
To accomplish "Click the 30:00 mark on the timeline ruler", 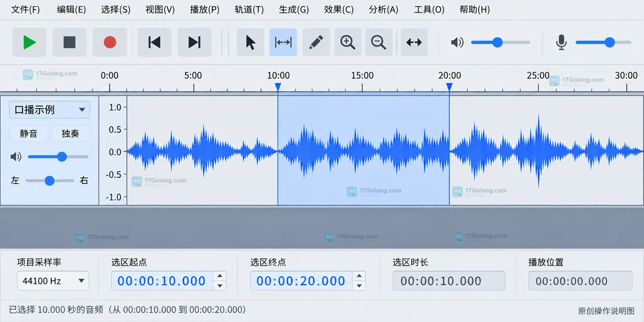I will tap(626, 75).
